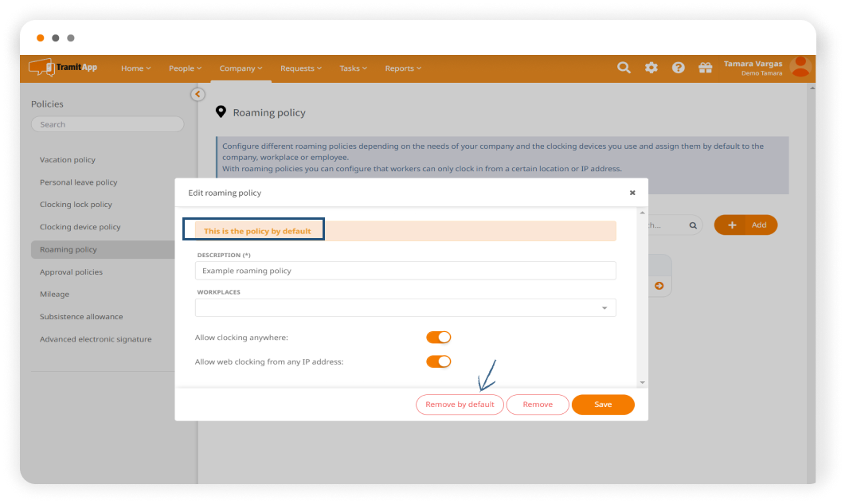The width and height of the screenshot is (845, 504).
Task: Click orange arrow icon on policy card
Action: pos(659,286)
